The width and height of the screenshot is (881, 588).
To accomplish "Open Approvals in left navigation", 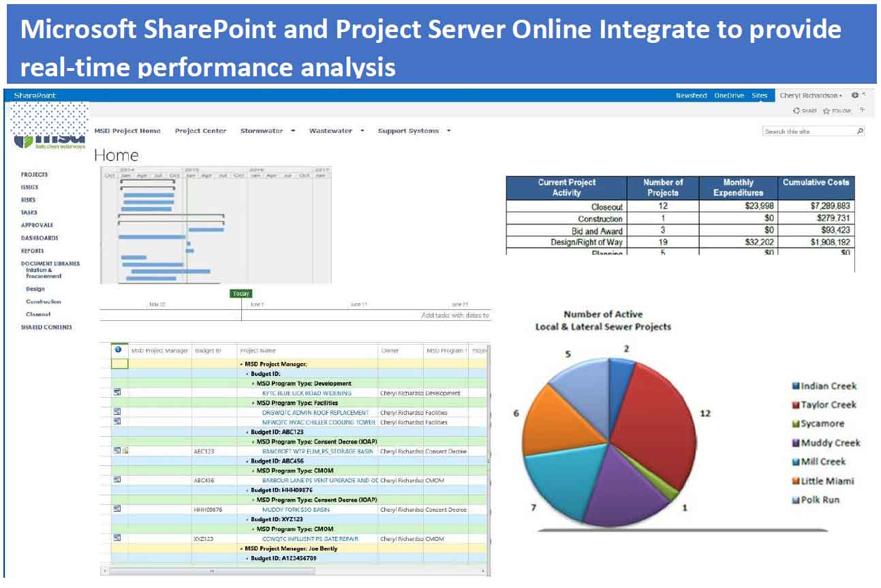I will click(x=37, y=225).
